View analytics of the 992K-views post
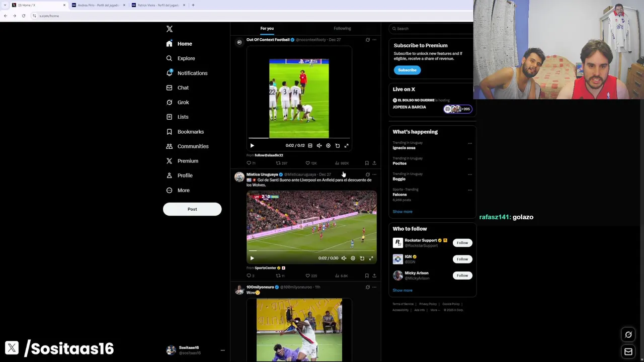 pyautogui.click(x=342, y=163)
